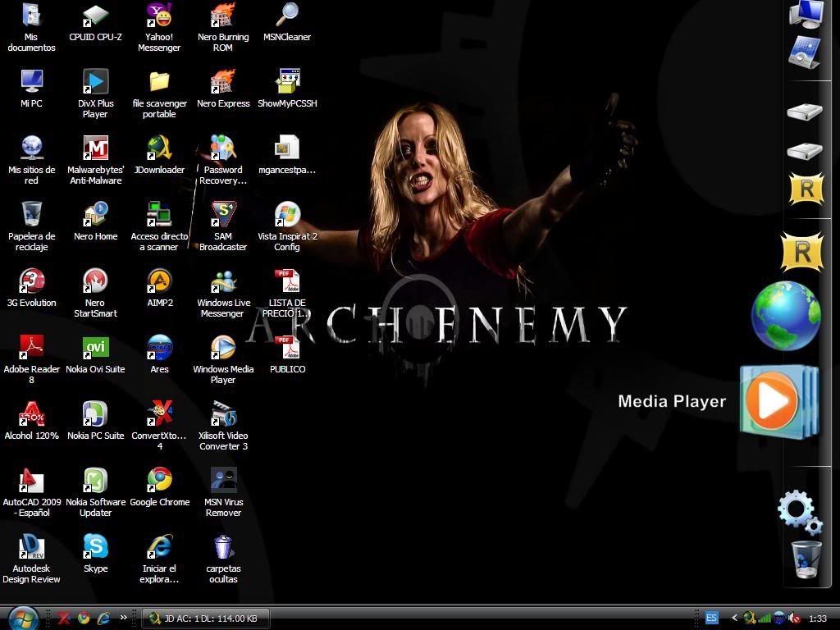Screen dimensions: 840x630
Task: Select AutoCAD 2009 - Español shortcut
Action: coord(32,492)
